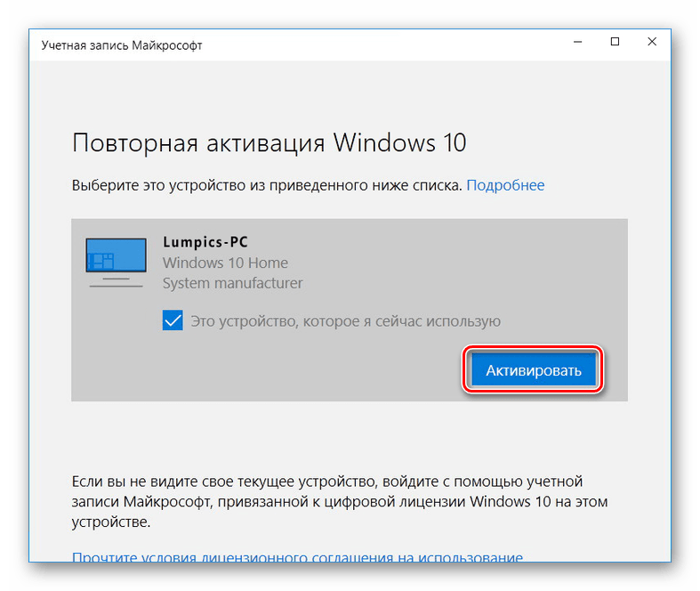Click heading 'Повторная активация Windows 10'
Viewport: 700px width, 591px height.
(270, 143)
